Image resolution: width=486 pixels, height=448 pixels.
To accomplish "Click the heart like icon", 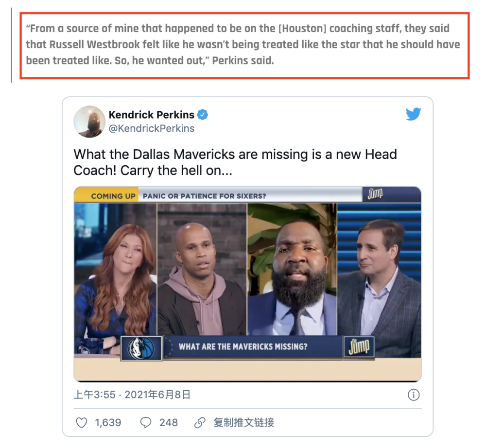I will [82, 423].
